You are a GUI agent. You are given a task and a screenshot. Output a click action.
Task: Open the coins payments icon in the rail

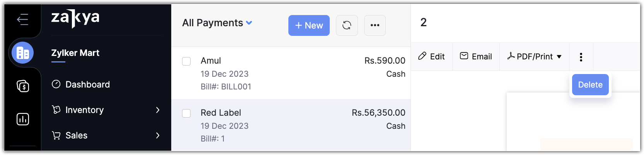[23, 86]
